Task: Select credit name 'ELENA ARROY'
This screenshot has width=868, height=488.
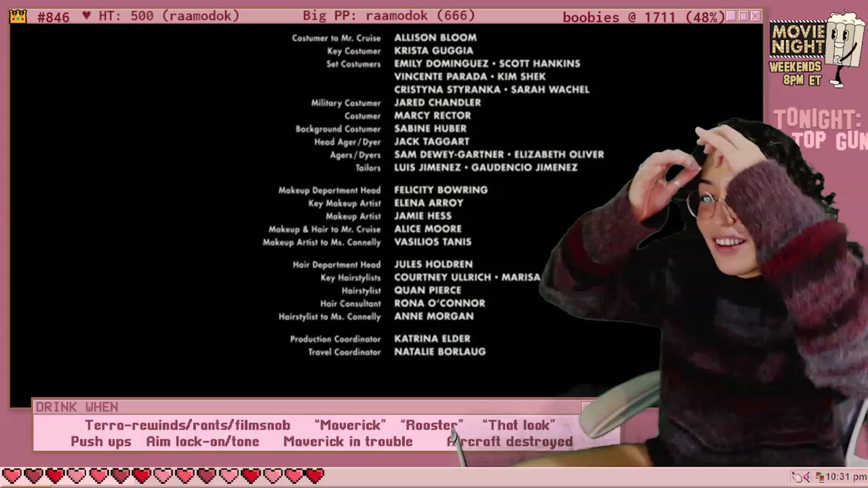Action: coord(429,203)
